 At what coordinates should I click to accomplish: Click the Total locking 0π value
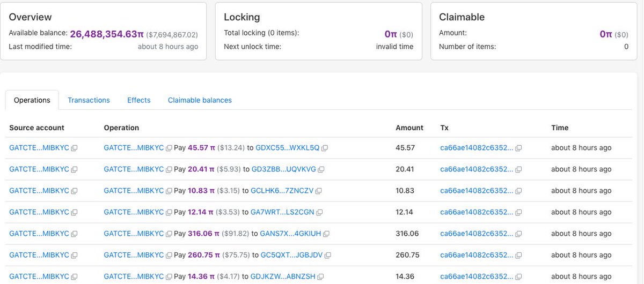pos(391,34)
